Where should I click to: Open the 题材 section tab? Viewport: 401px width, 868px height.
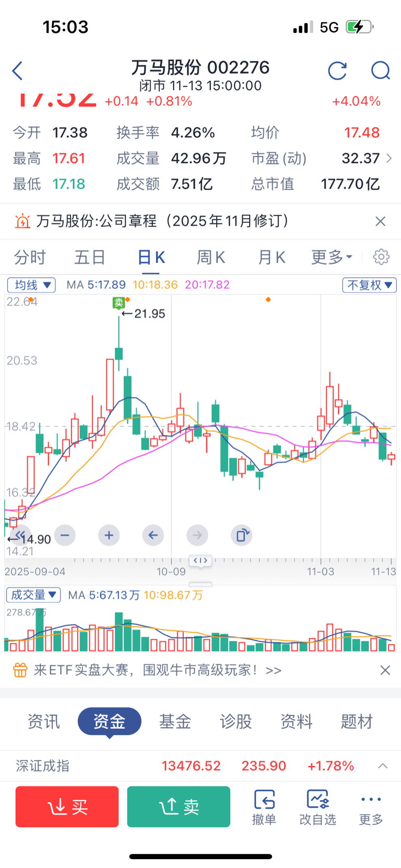[x=357, y=722]
